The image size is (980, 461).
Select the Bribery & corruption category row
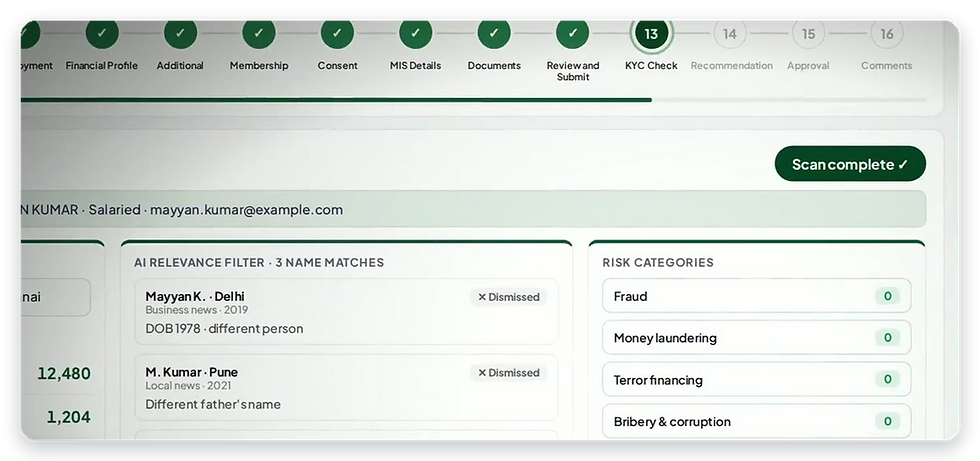pos(756,422)
